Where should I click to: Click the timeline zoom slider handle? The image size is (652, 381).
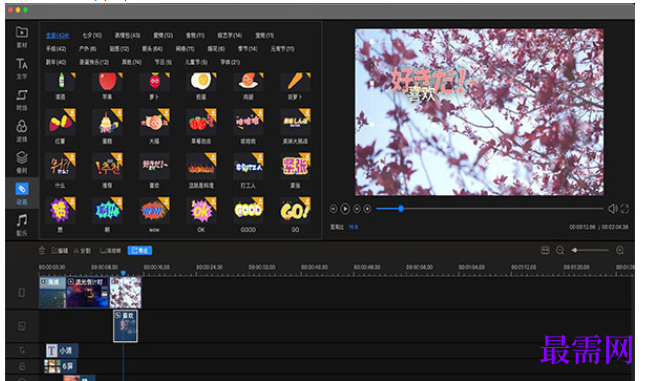pyautogui.click(x=575, y=250)
